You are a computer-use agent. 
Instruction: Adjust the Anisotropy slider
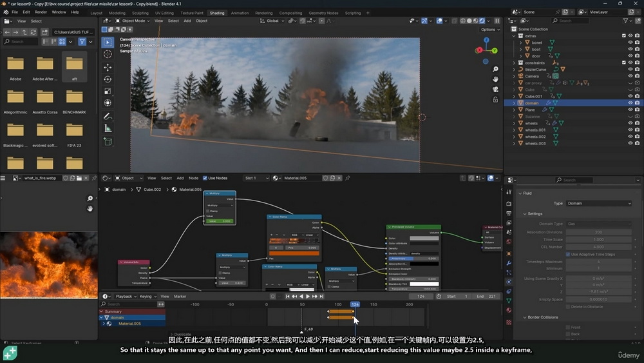(413, 258)
